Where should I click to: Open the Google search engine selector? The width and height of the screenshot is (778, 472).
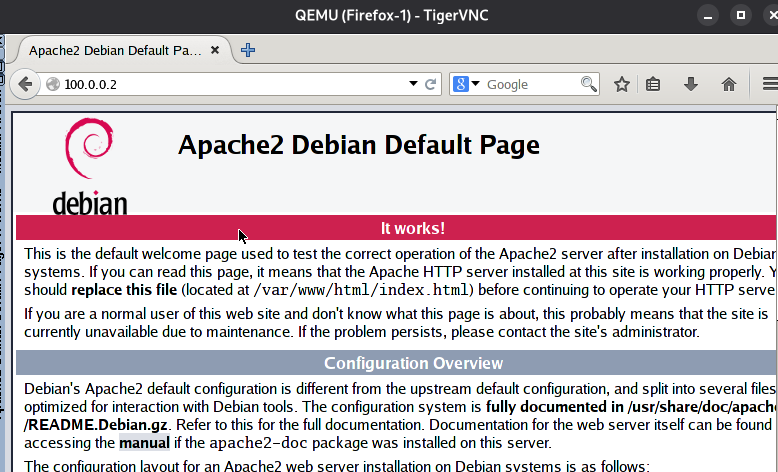pyautogui.click(x=466, y=84)
